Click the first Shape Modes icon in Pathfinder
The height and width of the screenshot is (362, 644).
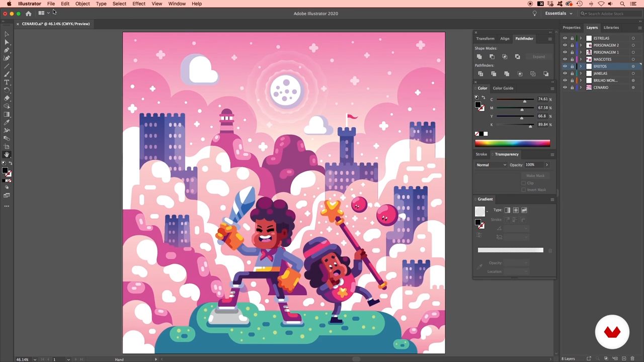(479, 57)
